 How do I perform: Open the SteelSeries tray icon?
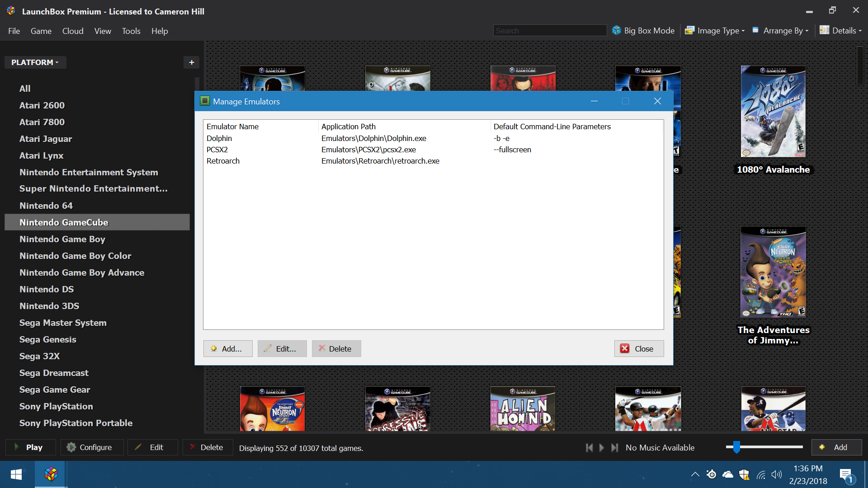(712, 474)
